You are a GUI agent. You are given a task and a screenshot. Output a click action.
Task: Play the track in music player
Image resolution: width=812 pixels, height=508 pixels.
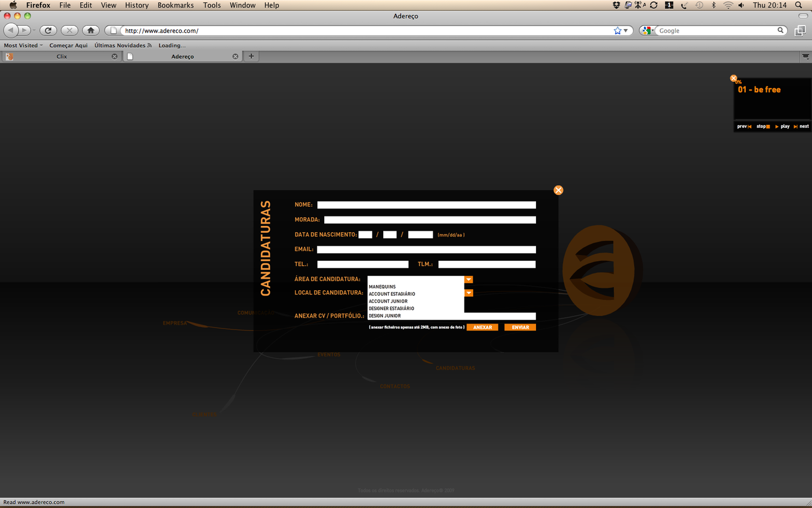click(x=782, y=126)
